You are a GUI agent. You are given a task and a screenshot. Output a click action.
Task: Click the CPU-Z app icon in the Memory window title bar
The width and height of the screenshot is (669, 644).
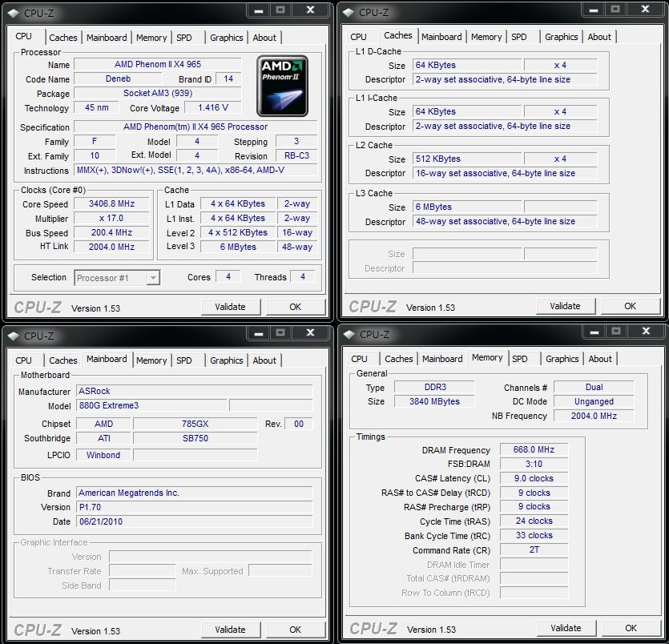[349, 335]
